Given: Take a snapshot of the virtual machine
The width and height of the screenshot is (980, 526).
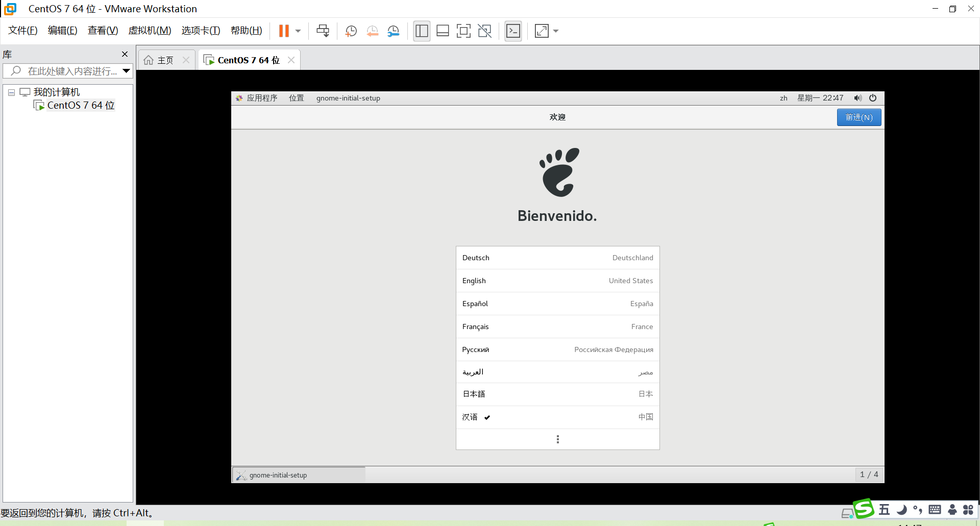Looking at the screenshot, I should (x=351, y=31).
